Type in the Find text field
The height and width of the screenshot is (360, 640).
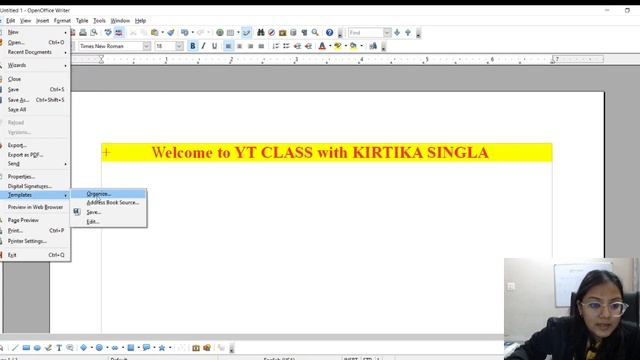pyautogui.click(x=366, y=33)
